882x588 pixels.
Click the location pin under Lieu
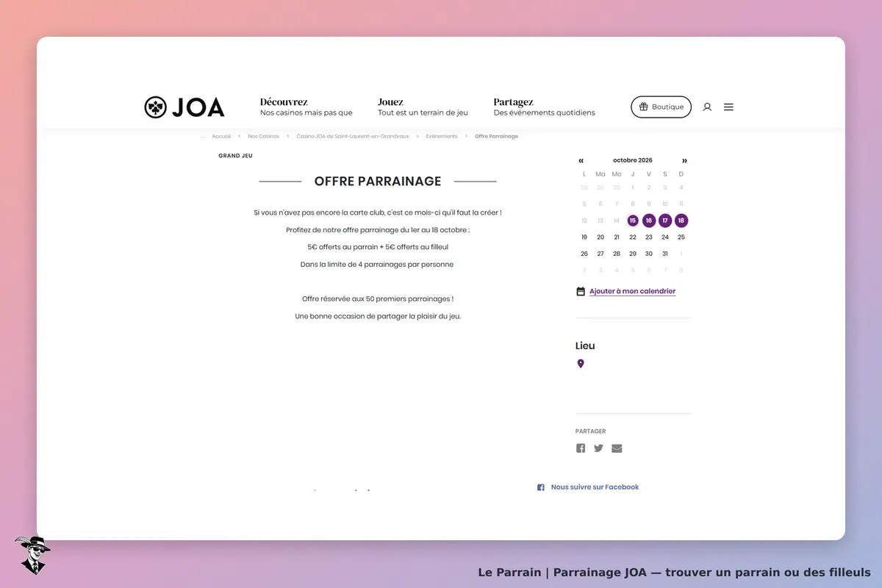coord(581,364)
